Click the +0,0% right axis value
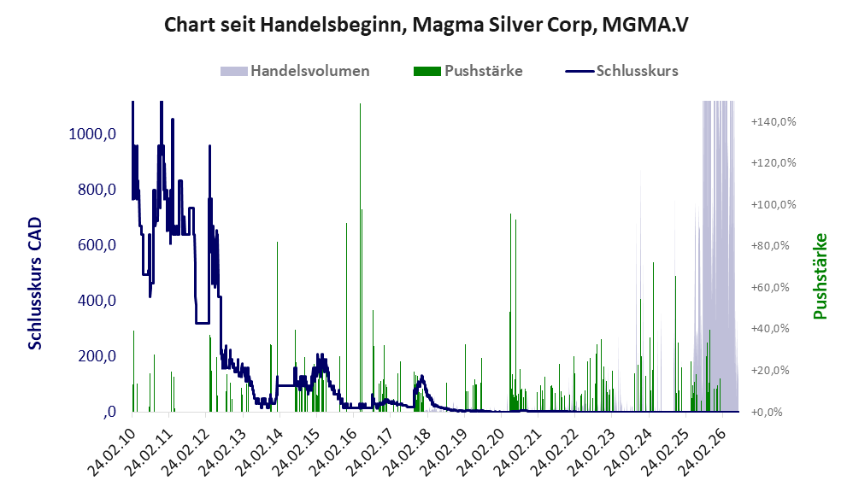This screenshot has height=504, width=853. point(767,412)
